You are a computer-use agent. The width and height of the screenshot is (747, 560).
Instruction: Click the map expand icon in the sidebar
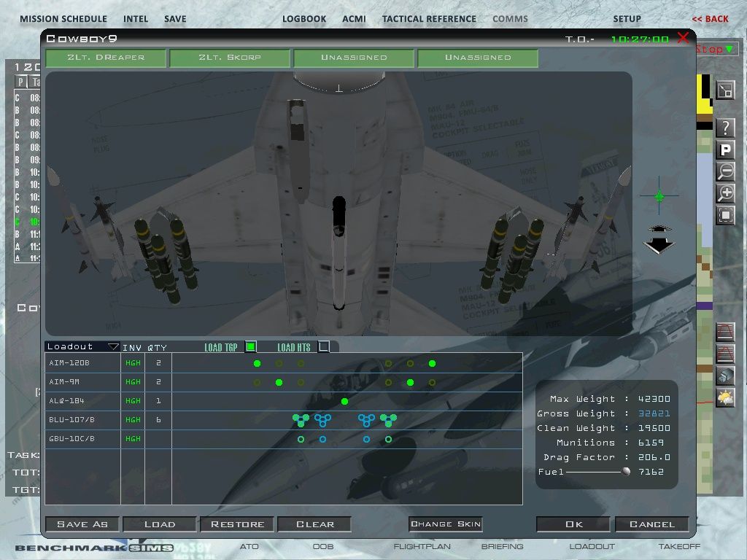[726, 90]
